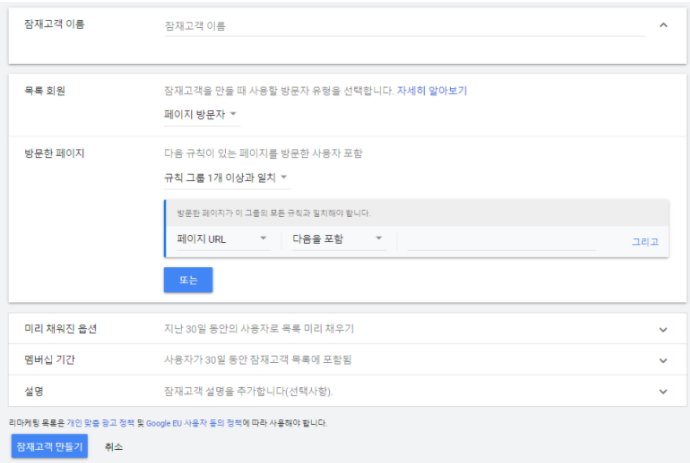690x463 pixels.
Task: Click the 그리고 link
Action: click(645, 242)
